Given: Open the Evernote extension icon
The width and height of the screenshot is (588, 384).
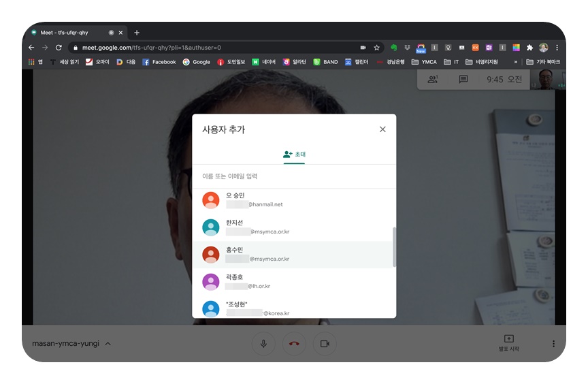Looking at the screenshot, I should coord(393,48).
